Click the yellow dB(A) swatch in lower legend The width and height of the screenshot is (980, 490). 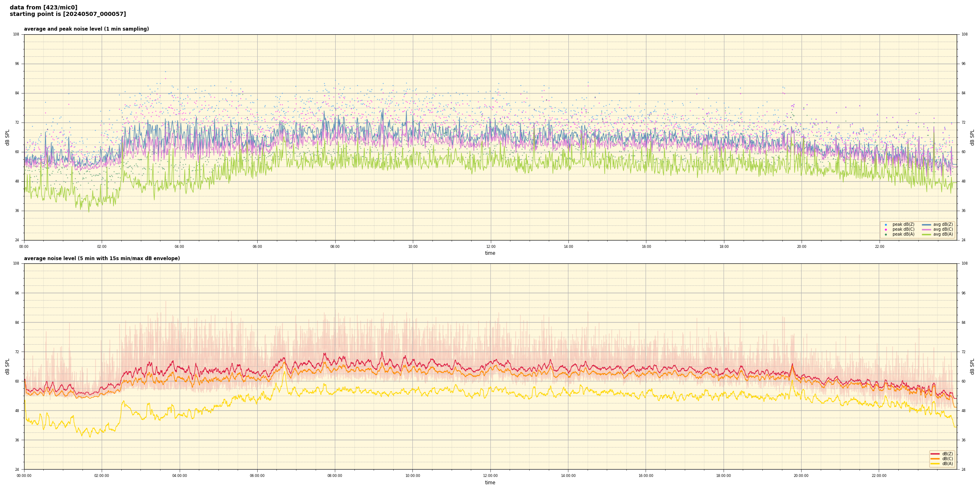coord(935,463)
